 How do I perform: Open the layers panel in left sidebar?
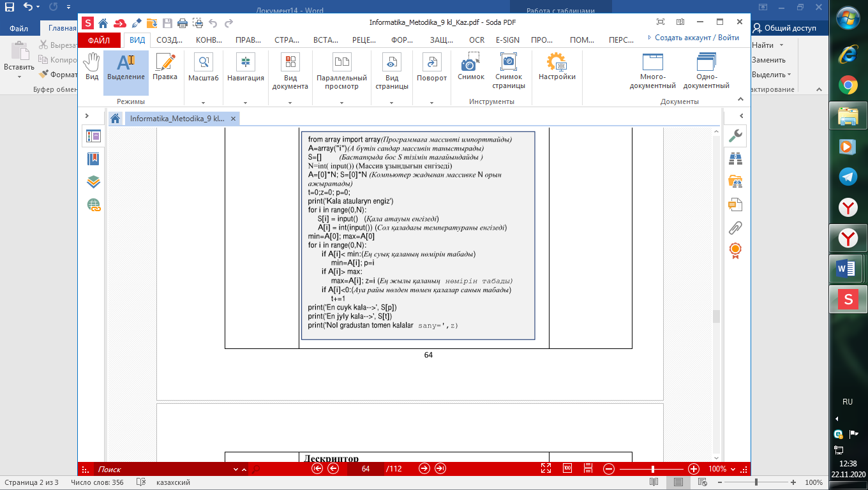[94, 182]
